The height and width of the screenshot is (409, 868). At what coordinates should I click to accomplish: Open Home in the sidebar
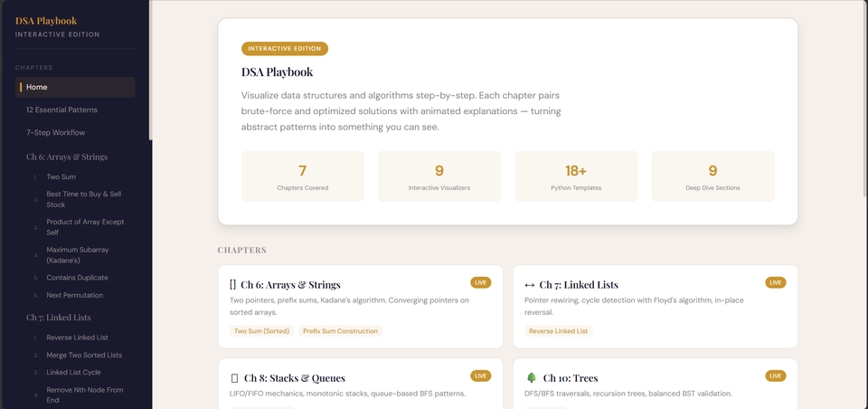[x=75, y=87]
